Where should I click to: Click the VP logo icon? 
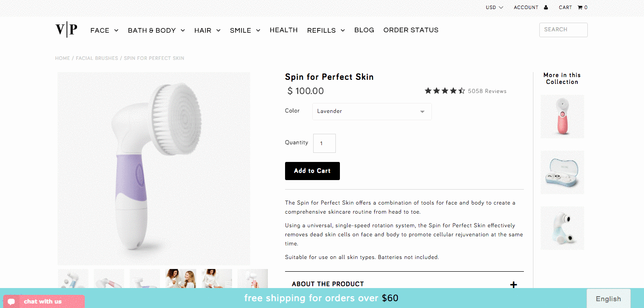pyautogui.click(x=66, y=30)
